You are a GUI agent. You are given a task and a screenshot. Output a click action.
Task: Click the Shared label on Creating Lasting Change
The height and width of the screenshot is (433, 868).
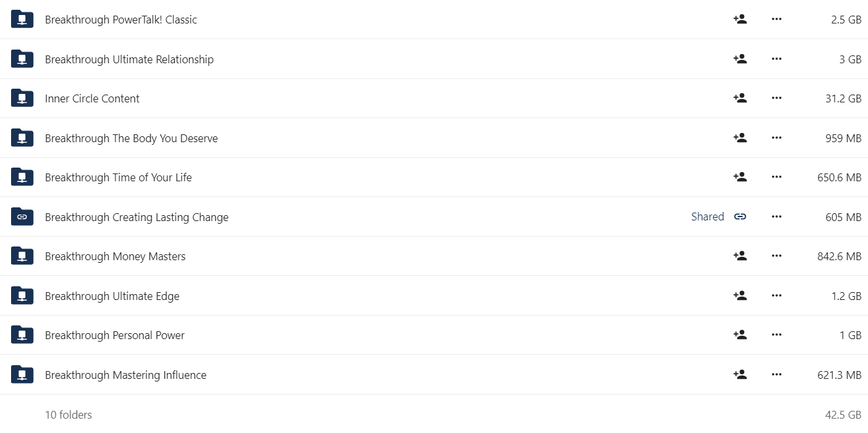708,216
